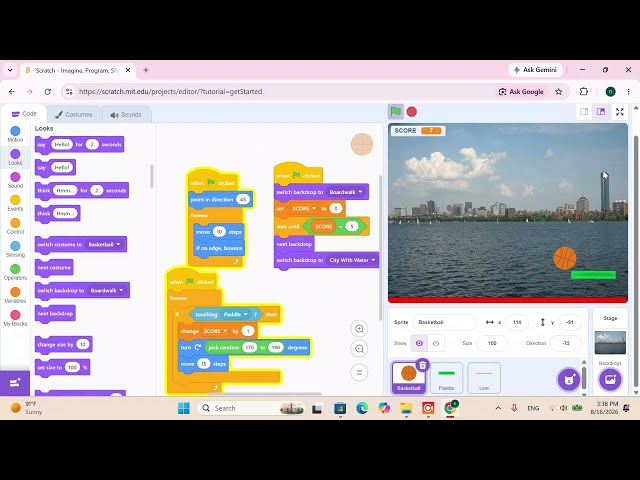Select the My Blocks category
640x480 pixels.
pos(15,318)
